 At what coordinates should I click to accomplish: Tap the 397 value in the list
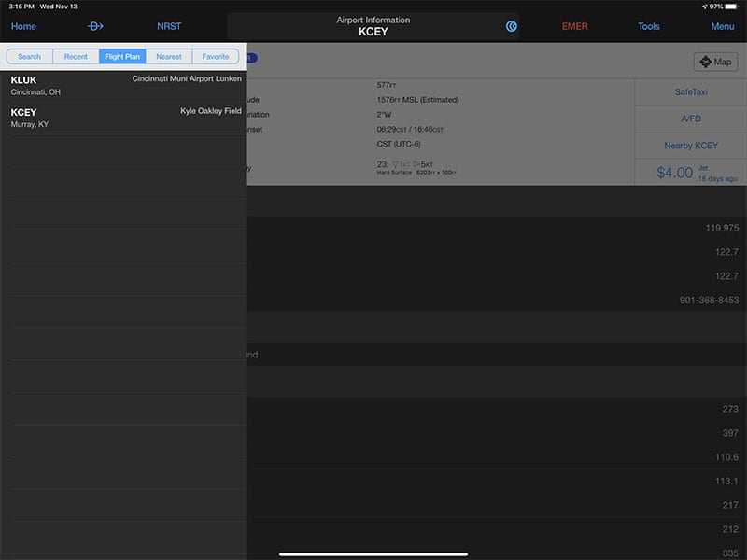730,433
